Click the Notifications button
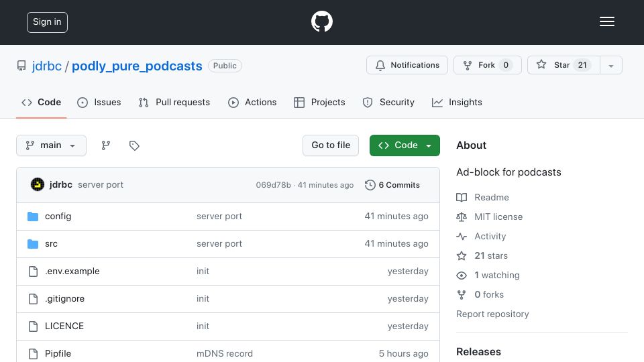The width and height of the screenshot is (644, 362). tap(407, 65)
